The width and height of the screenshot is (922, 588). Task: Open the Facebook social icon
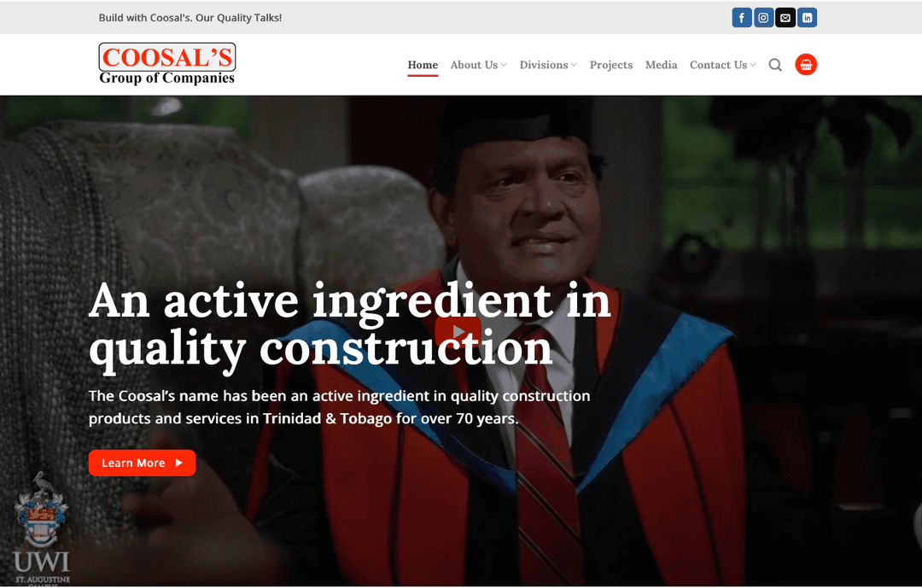tap(742, 18)
